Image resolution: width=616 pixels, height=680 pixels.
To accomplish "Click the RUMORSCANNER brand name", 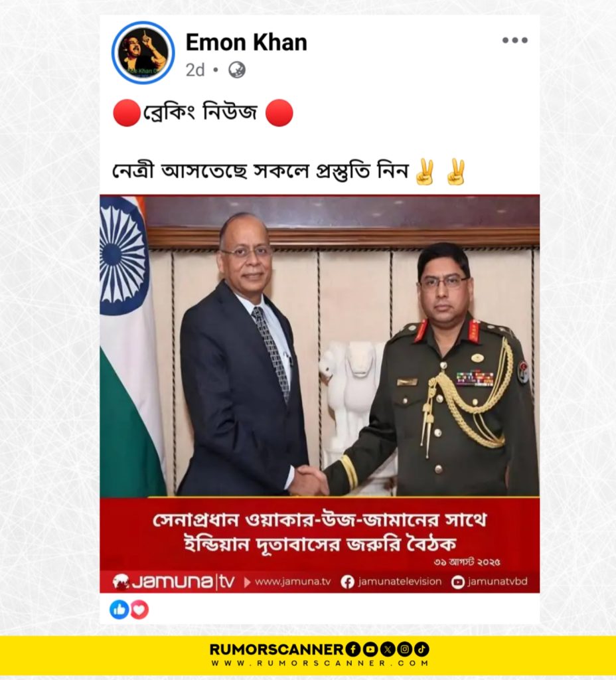I will click(276, 649).
